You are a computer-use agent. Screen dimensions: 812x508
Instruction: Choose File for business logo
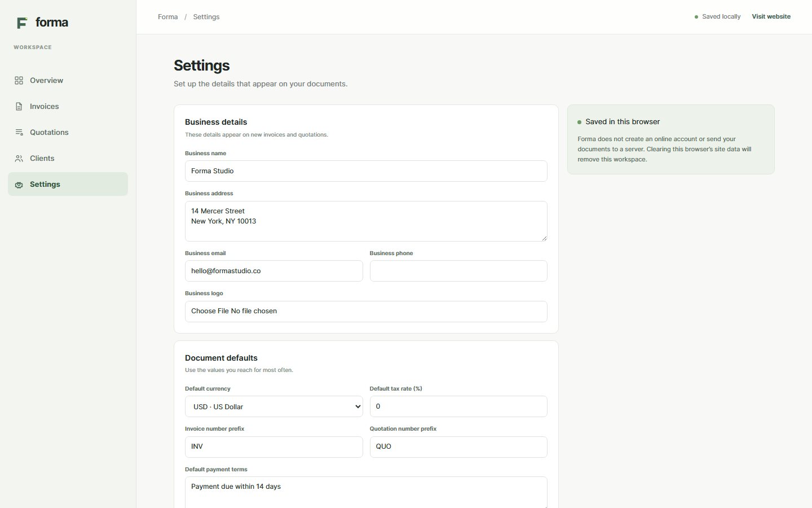coord(210,311)
